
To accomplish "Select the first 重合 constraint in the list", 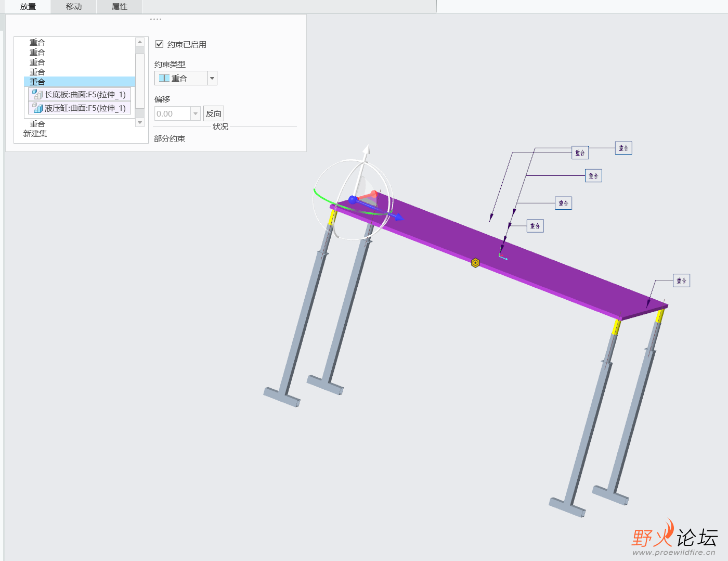I will coord(37,42).
